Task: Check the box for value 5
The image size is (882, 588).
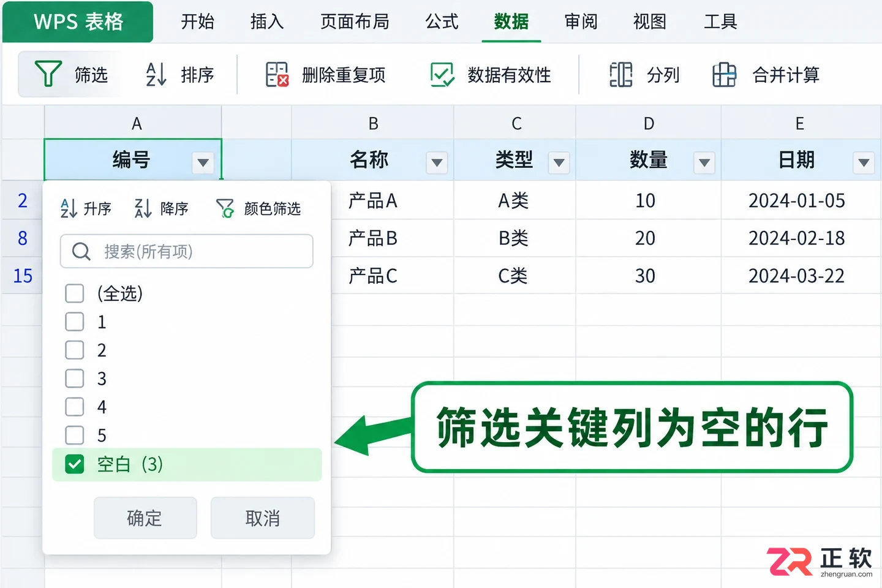Action: click(x=75, y=435)
